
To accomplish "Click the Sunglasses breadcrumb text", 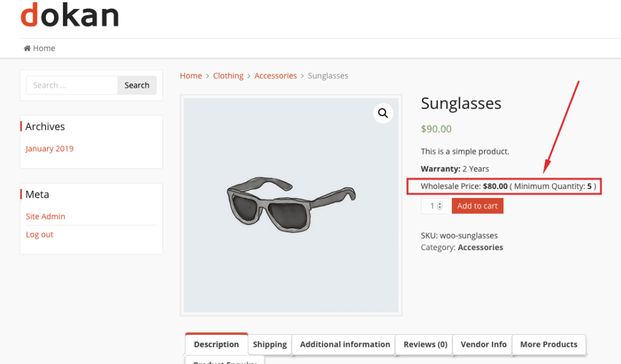I will pyautogui.click(x=328, y=76).
